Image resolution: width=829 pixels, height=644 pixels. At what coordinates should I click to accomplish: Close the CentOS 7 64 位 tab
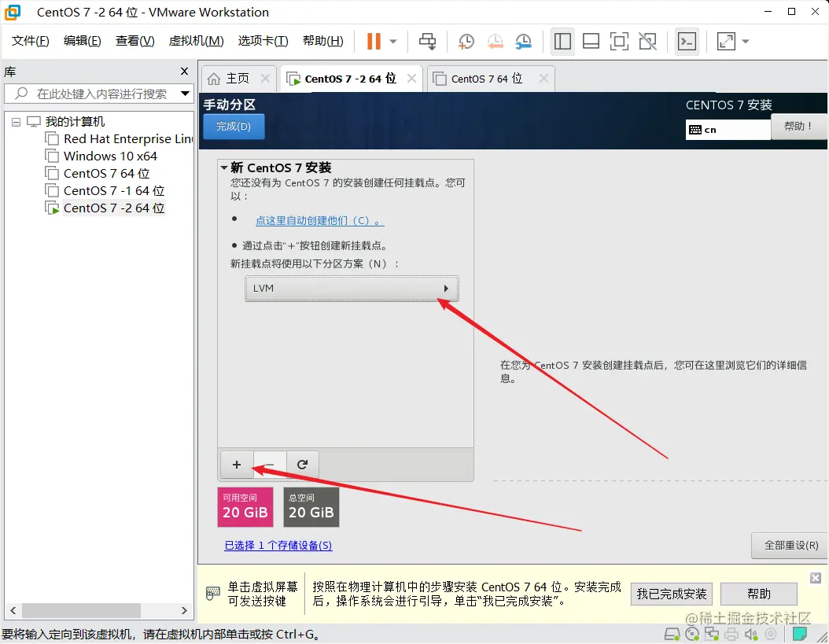click(x=543, y=79)
